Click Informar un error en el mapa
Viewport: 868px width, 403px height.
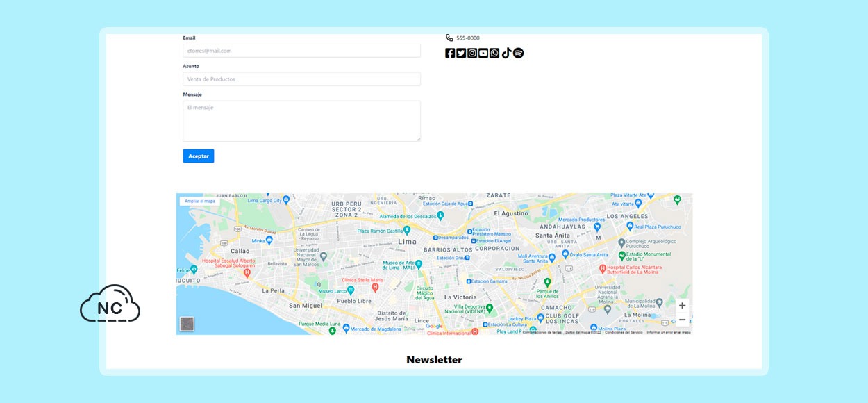click(668, 332)
